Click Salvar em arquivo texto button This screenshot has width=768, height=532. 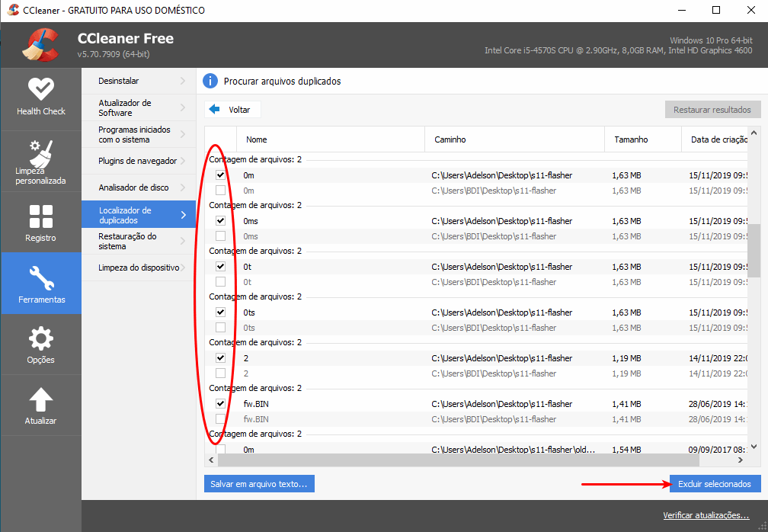pos(259,483)
